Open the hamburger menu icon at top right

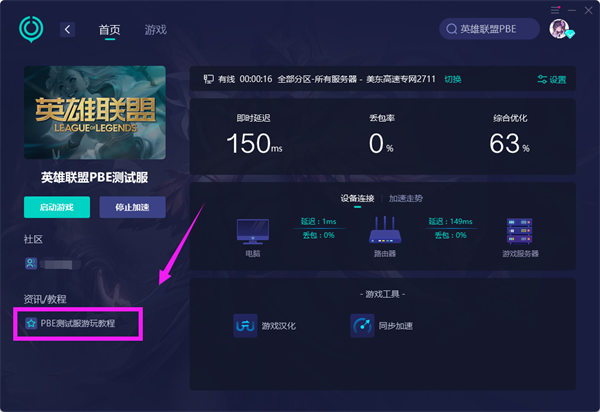(x=555, y=10)
